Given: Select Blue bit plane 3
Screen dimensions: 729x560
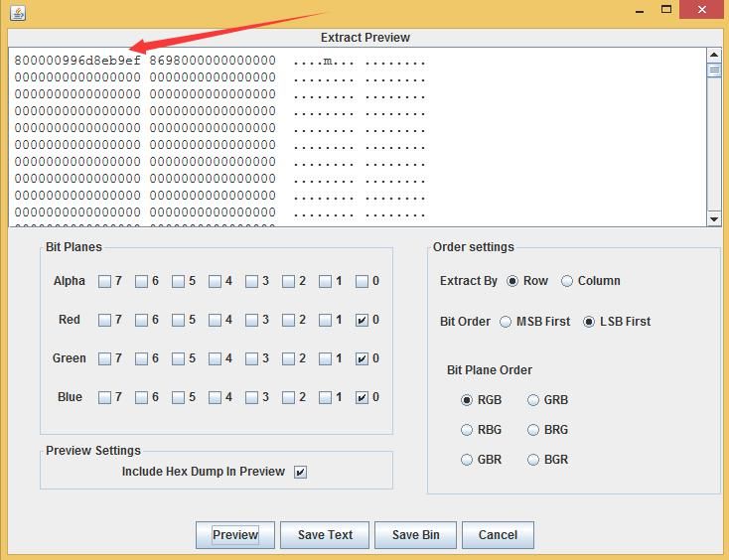Looking at the screenshot, I should click(x=251, y=398).
